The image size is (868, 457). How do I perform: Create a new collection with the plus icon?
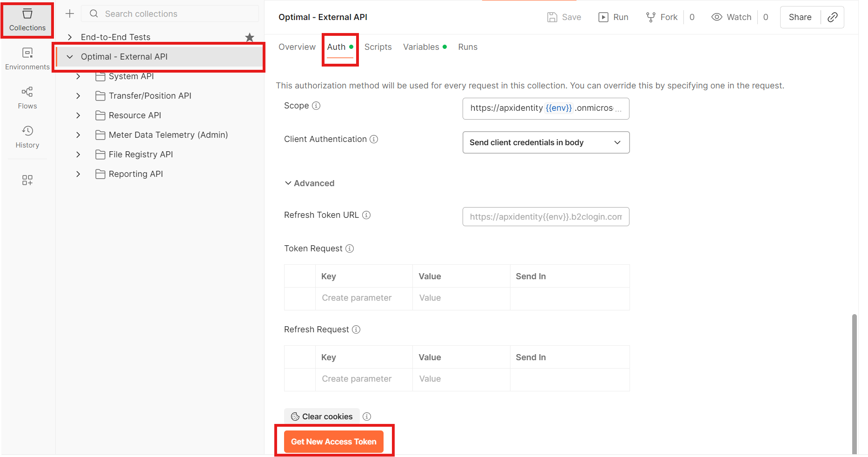click(x=69, y=13)
